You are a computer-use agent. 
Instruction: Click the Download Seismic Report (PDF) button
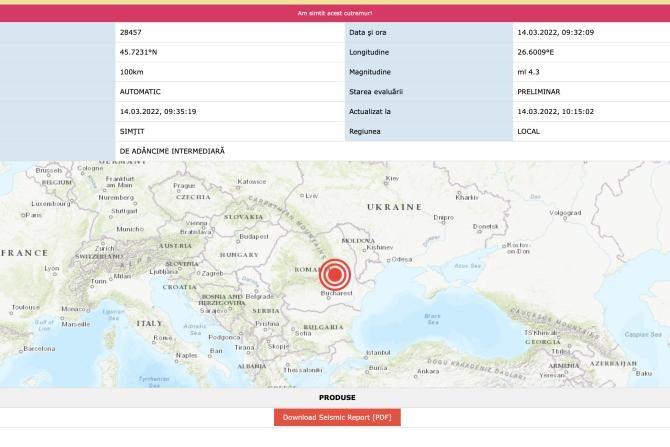click(x=336, y=417)
